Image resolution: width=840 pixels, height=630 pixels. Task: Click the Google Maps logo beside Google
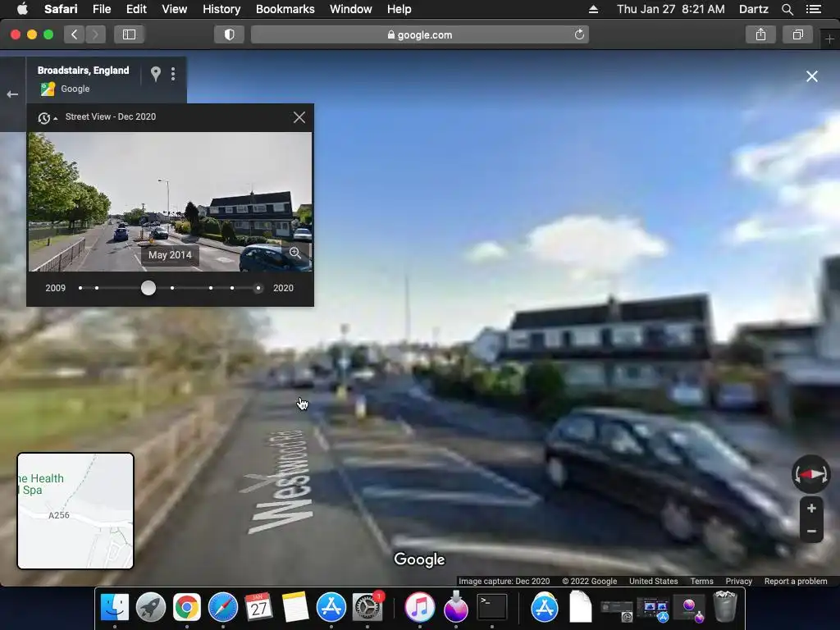coord(48,89)
